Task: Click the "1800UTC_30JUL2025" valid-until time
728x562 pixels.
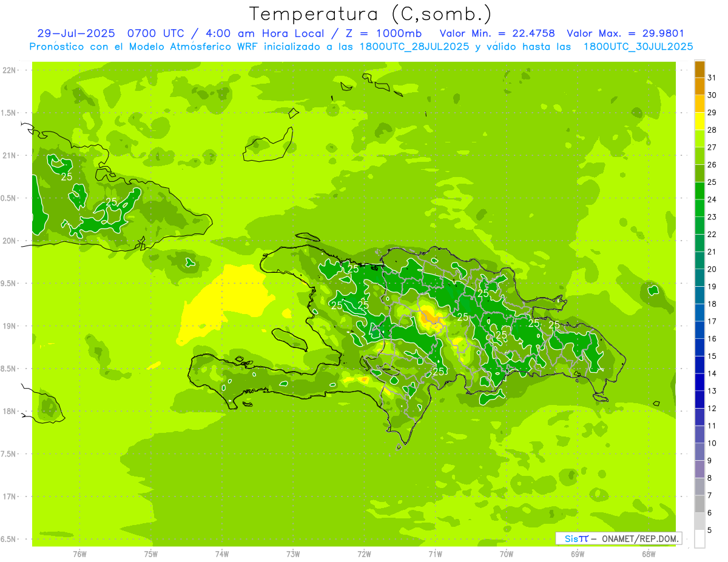Action: tap(638, 47)
